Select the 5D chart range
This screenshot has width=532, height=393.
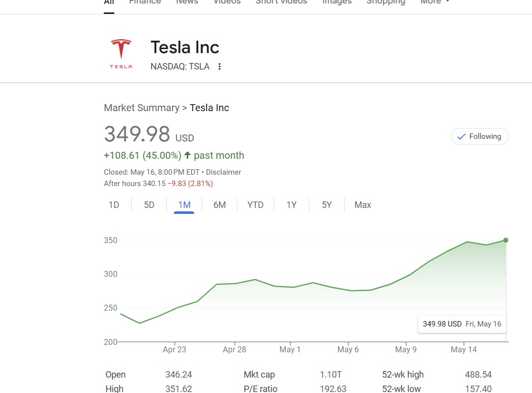click(149, 205)
